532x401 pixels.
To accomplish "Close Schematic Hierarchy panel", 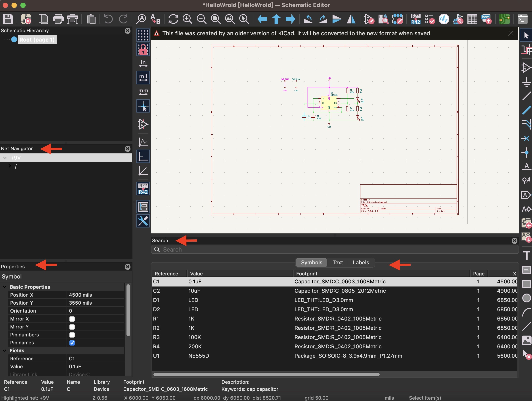I will pyautogui.click(x=127, y=31).
